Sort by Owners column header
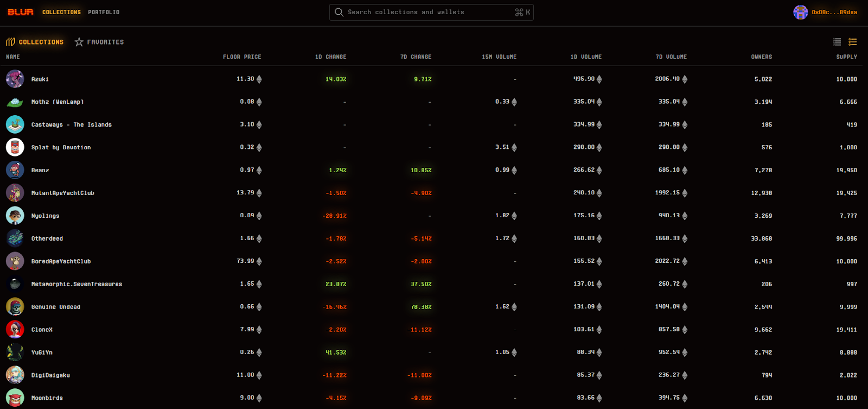This screenshot has height=409, width=868. [x=761, y=57]
